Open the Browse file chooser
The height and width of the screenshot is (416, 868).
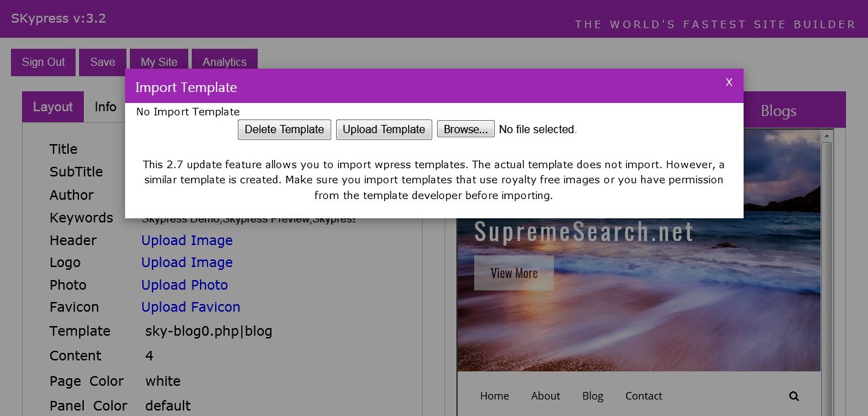(466, 129)
